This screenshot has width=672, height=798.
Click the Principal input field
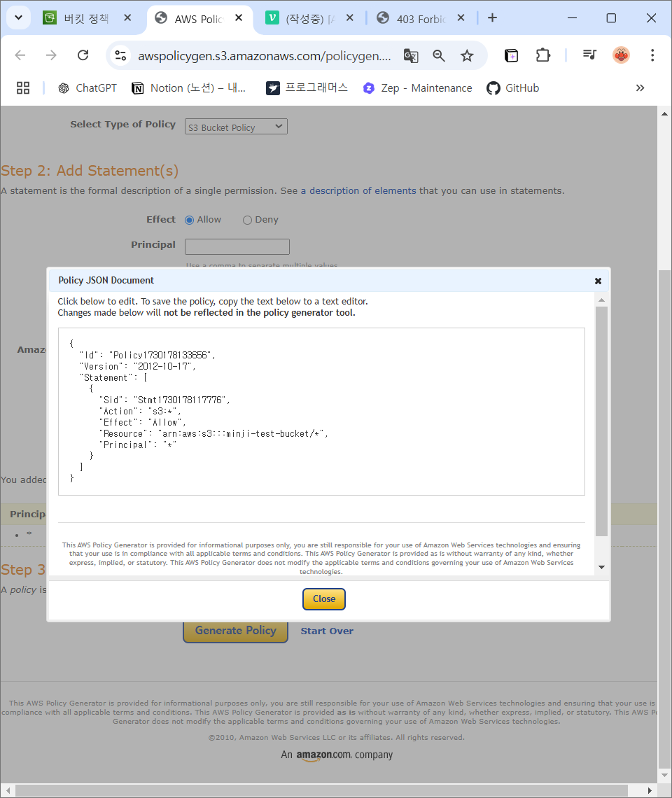click(237, 246)
